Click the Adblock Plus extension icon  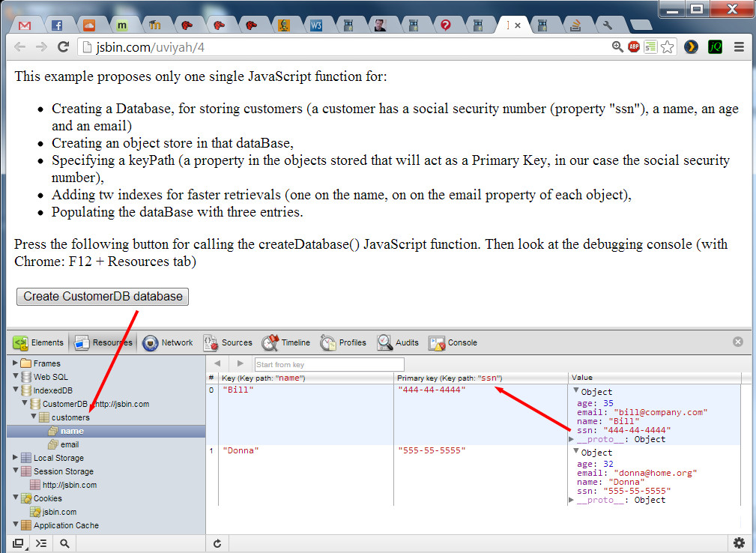tap(634, 46)
